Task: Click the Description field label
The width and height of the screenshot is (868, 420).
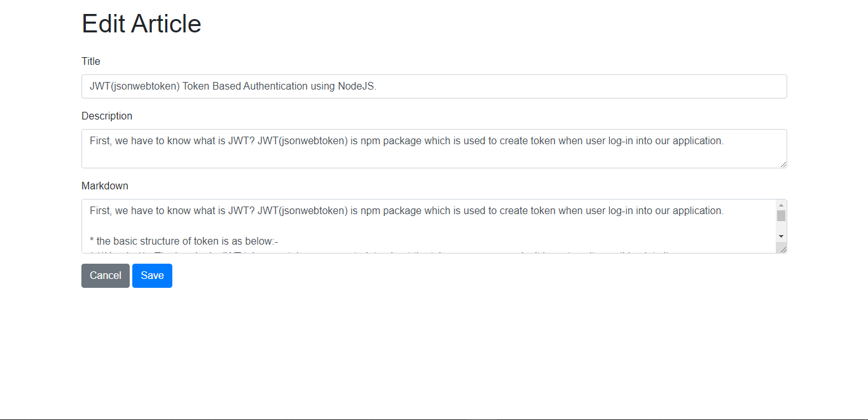Action: click(x=107, y=116)
